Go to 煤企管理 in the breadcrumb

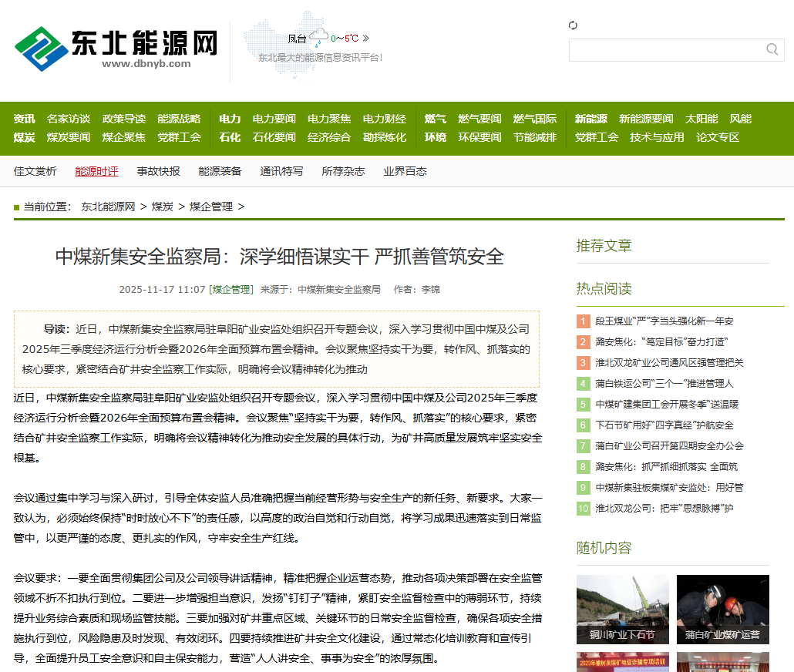pyautogui.click(x=210, y=207)
